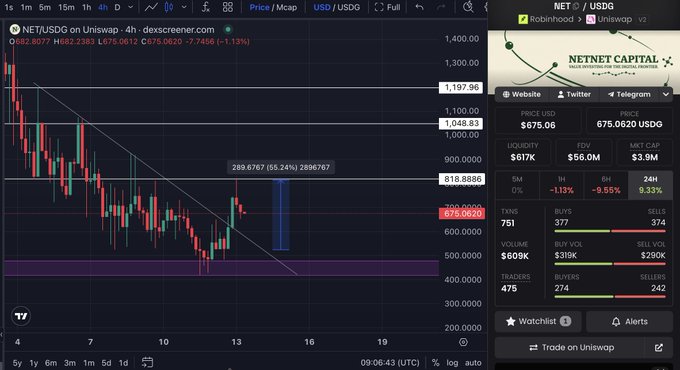Viewport: 680px width, 370px height.
Task: Select the 5M stats tab
Action: 517,185
